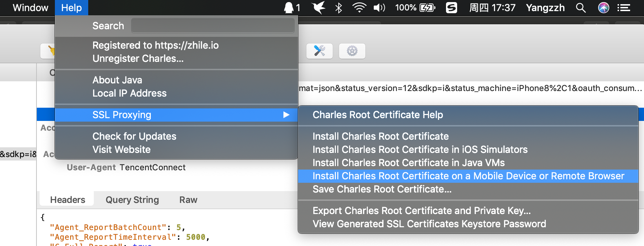Click the bird icon in menu bar
Screen dimensions: 644x246
click(318, 8)
